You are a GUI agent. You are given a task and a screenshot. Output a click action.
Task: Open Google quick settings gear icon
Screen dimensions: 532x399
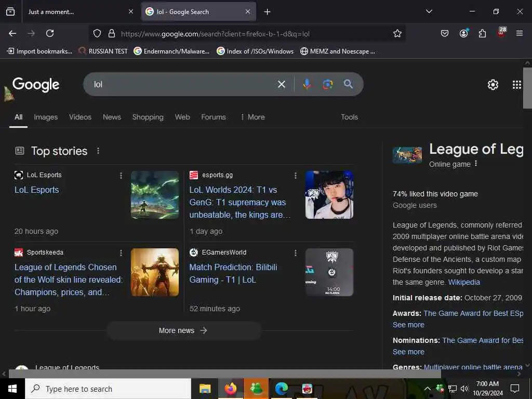[493, 85]
